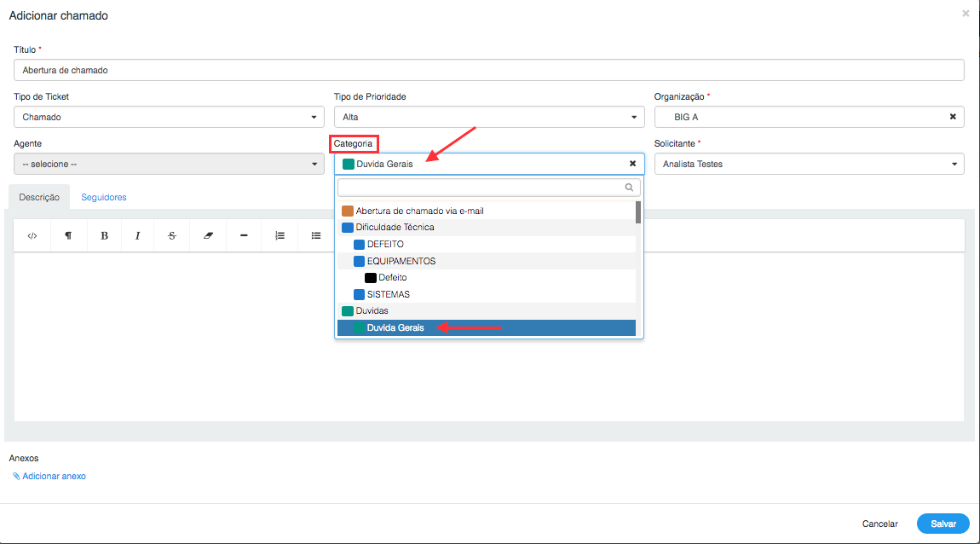Apply strikethrough formatting
980x544 pixels.
pos(172,235)
